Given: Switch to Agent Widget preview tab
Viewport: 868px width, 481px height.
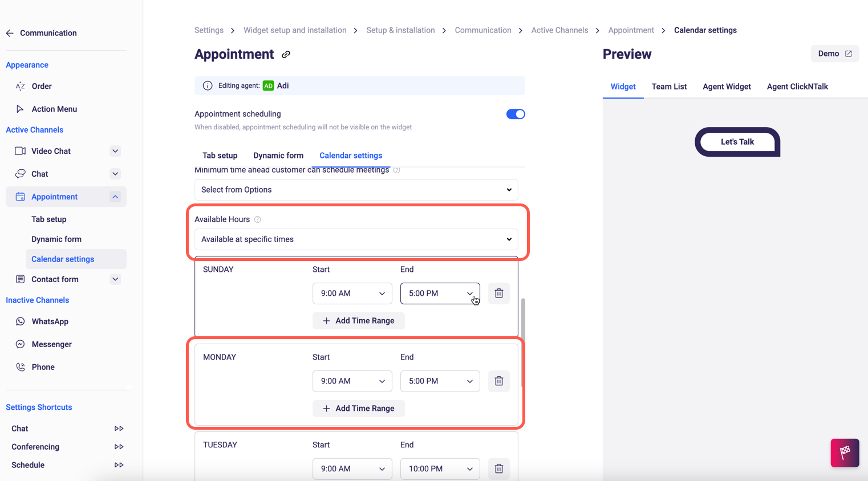Looking at the screenshot, I should click(x=727, y=87).
